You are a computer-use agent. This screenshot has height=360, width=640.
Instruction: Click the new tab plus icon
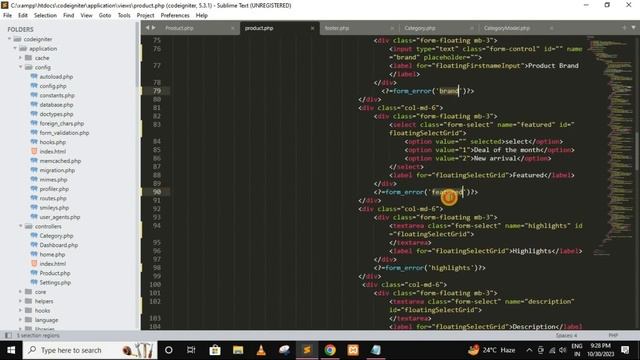624,28
